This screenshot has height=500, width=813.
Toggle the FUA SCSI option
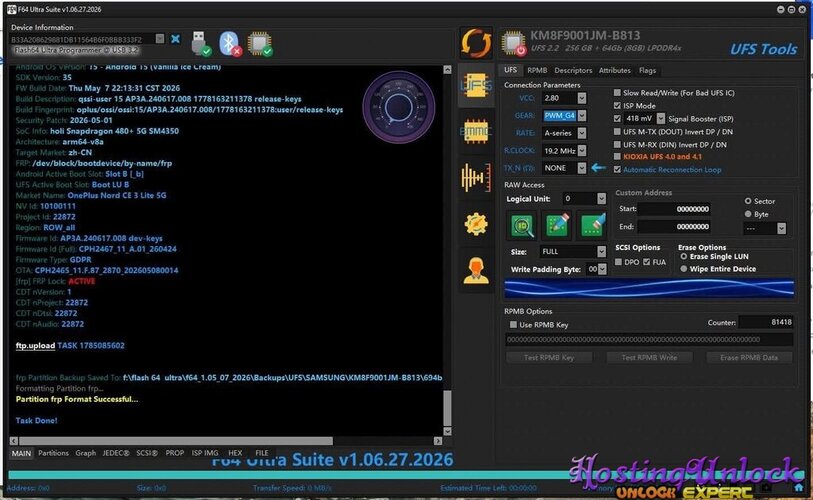[647, 262]
